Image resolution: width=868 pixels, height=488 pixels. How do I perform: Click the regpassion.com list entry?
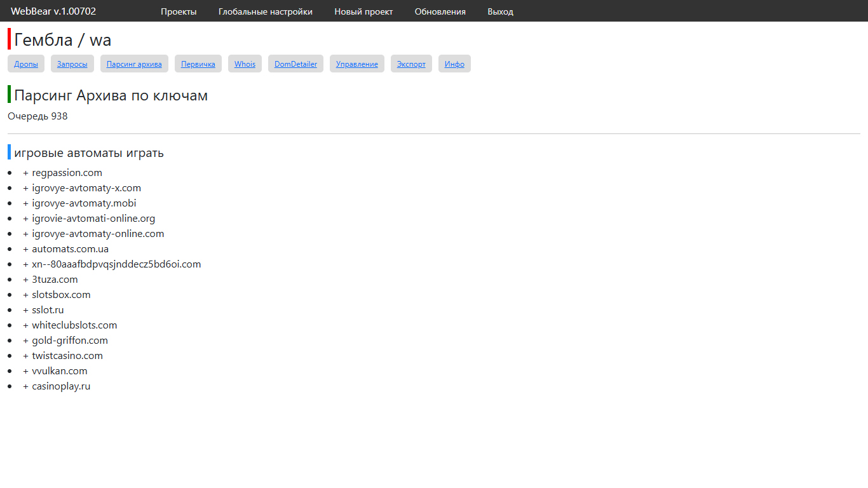point(67,173)
